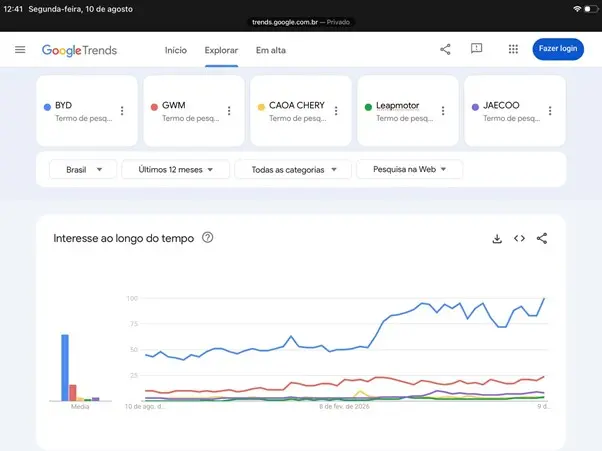Send feedback using the header icon
This screenshot has height=451, width=602.
(476, 49)
